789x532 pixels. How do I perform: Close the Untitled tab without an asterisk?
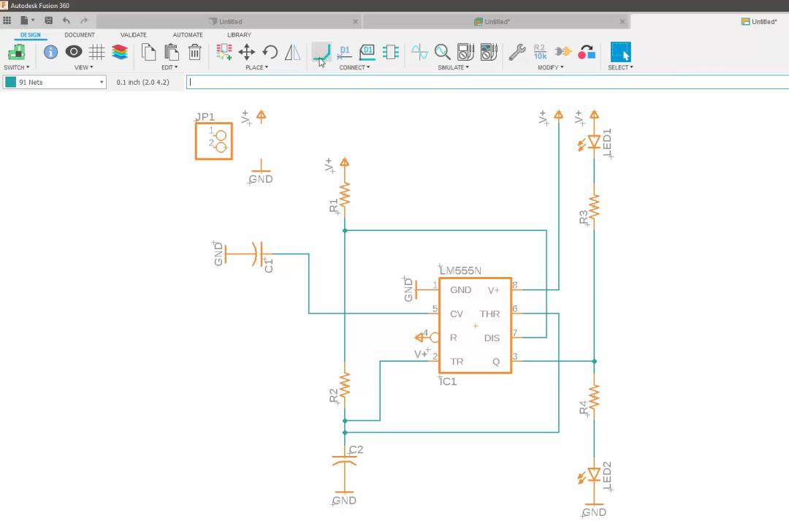(355, 22)
